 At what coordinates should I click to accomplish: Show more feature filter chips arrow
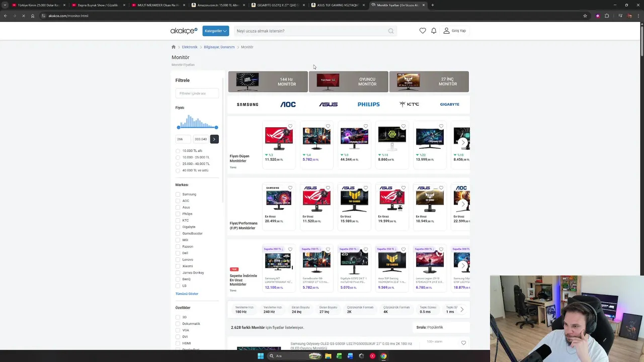pyautogui.click(x=462, y=309)
